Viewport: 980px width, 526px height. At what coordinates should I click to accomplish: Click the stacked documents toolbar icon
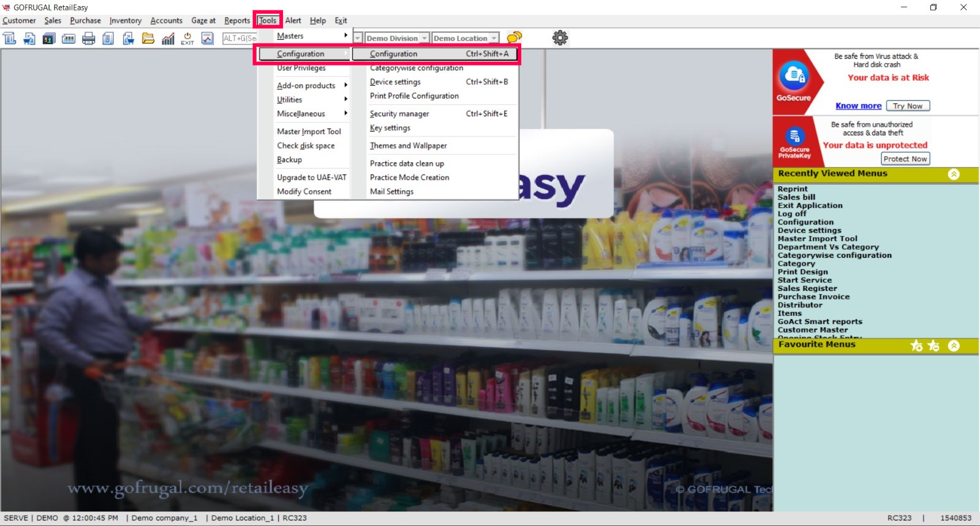point(108,39)
